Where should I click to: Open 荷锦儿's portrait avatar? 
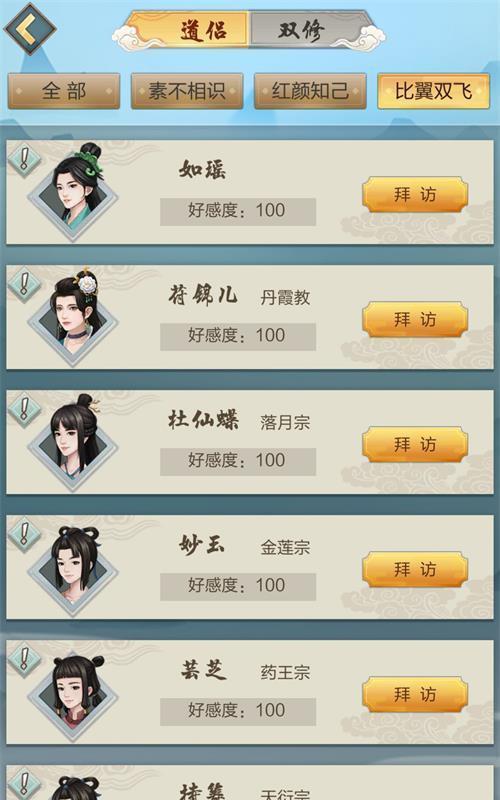click(73, 316)
